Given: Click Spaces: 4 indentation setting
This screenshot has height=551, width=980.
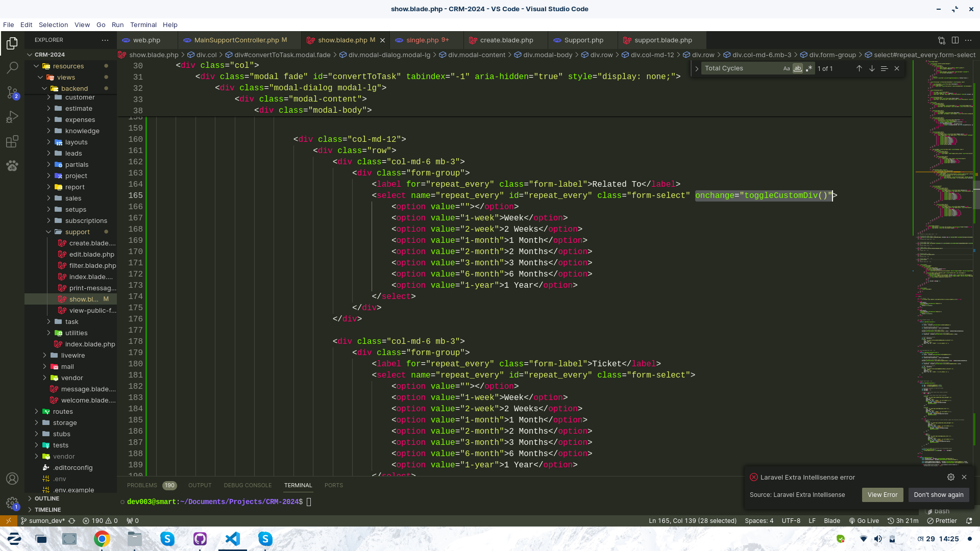Looking at the screenshot, I should 759,521.
